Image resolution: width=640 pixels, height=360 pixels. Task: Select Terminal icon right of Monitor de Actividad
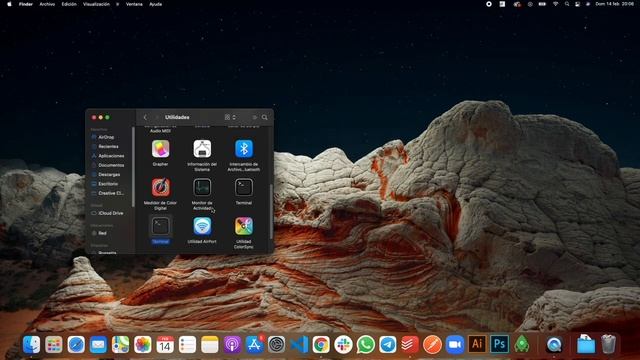[244, 187]
